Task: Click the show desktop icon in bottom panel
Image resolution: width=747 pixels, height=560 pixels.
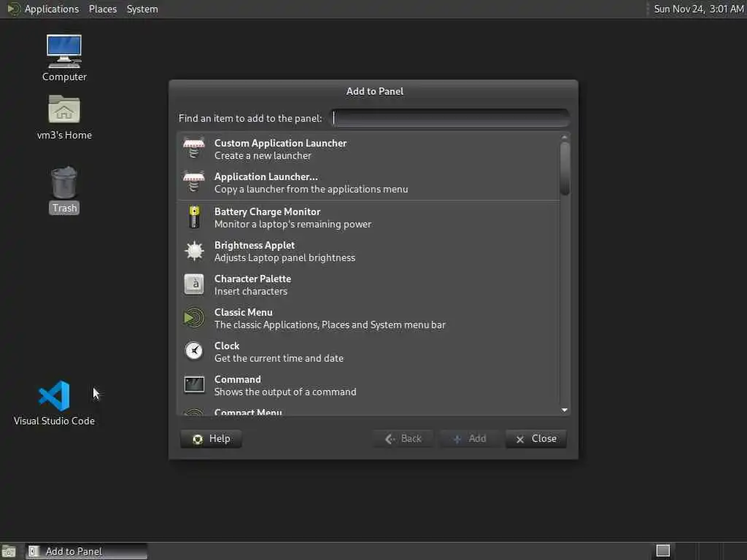Action: (x=9, y=551)
